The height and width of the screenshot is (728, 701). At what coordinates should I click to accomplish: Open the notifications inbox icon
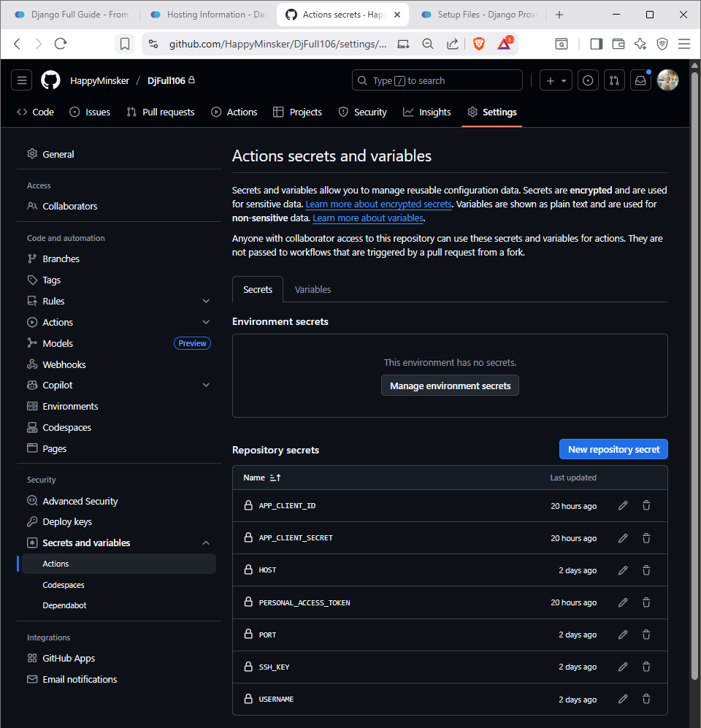(640, 80)
